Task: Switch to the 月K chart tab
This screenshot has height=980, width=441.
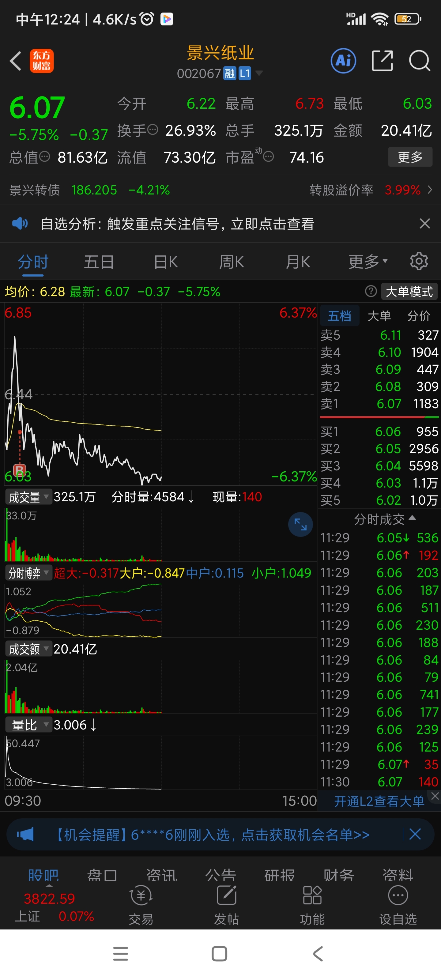Action: coord(298,262)
